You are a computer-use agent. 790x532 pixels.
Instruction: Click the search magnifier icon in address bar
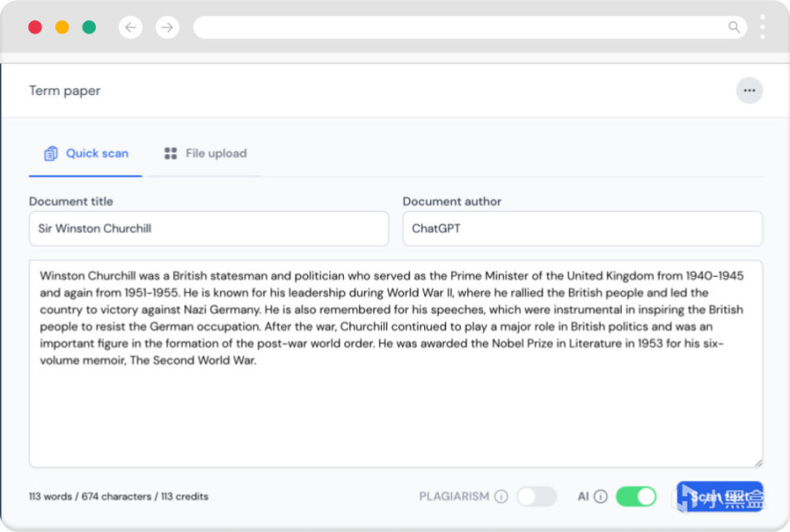[734, 28]
